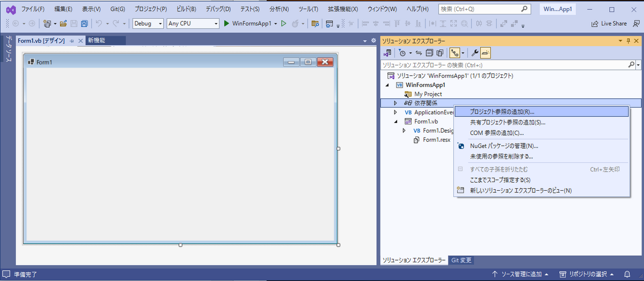Open Solution Explorer window options dropdown arrow
The image size is (644, 281).
click(620, 41)
